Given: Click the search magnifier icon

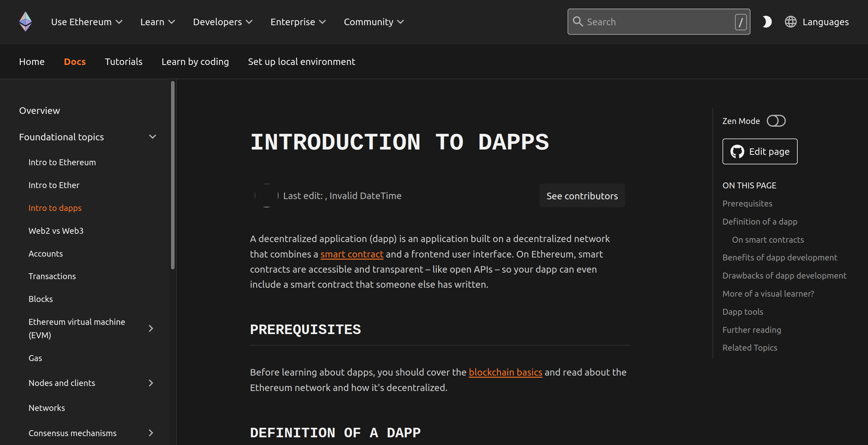Looking at the screenshot, I should point(578,22).
